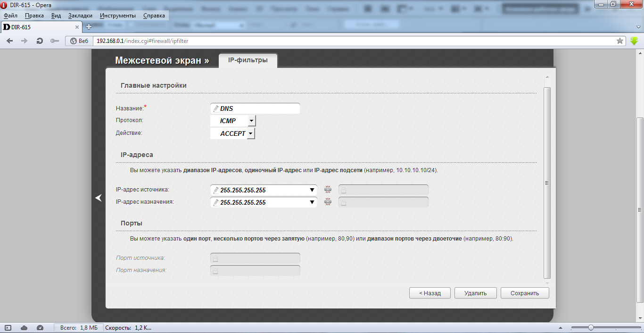Open the Opera Link cloud icon
Image resolution: width=644 pixels, height=333 pixels.
(x=24, y=327)
